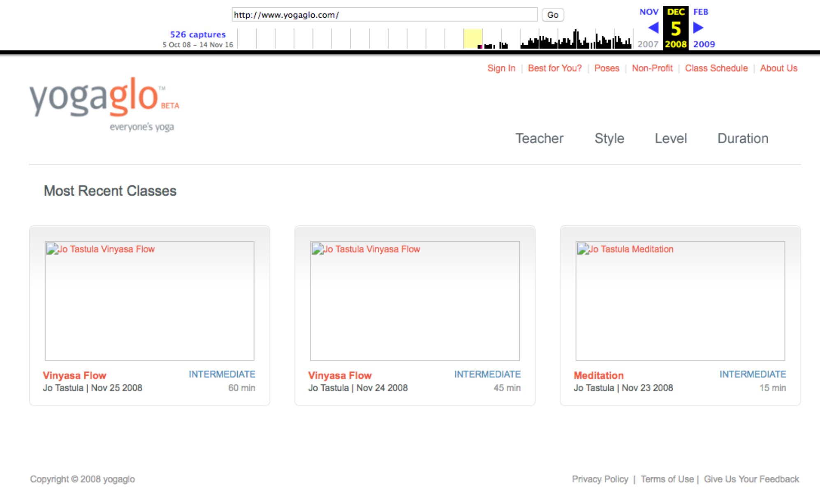The image size is (820, 504).
Task: Click the capture history sparkline graph
Action: coord(435,39)
